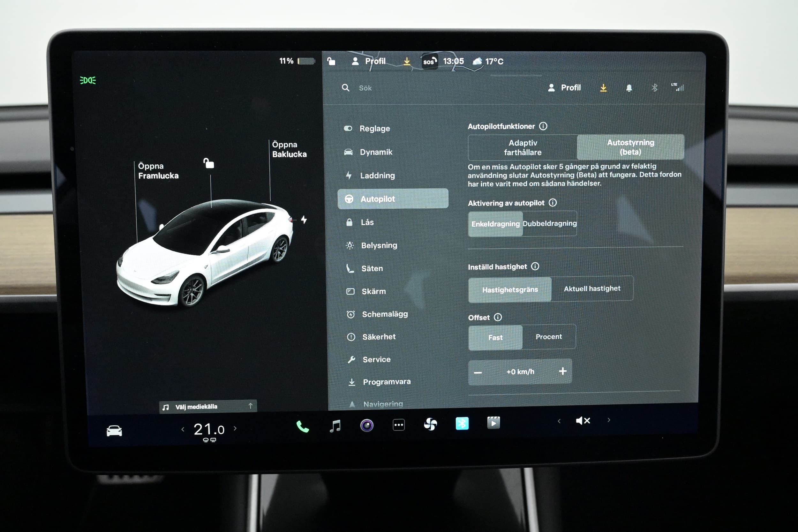Decrease offset with minus button
798x532 pixels.
478,372
